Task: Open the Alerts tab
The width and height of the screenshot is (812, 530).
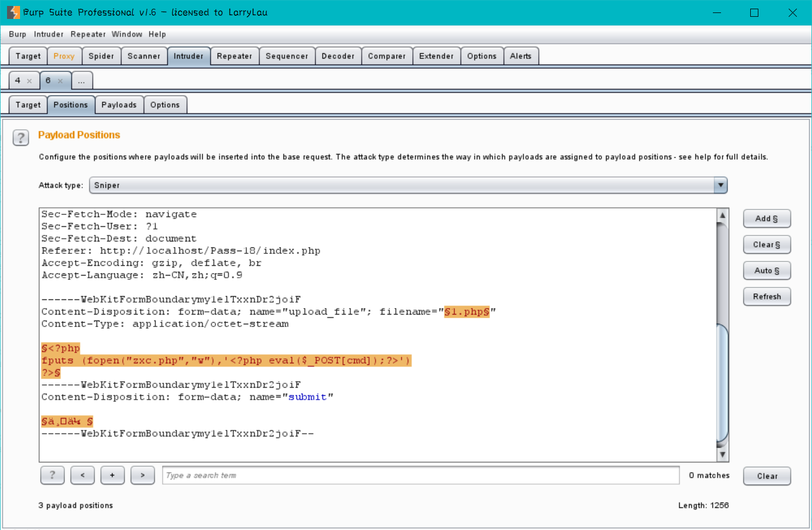Action: (x=521, y=56)
